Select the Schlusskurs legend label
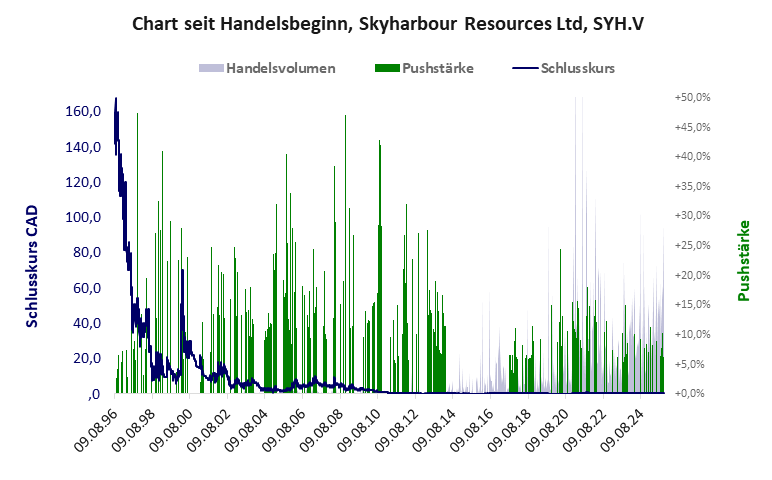The width and height of the screenshot is (772, 480). pyautogui.click(x=577, y=69)
